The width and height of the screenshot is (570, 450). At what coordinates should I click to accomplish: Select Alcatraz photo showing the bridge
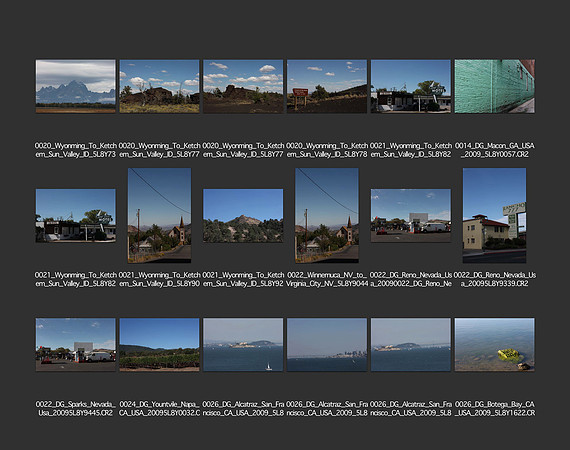[x=411, y=345]
